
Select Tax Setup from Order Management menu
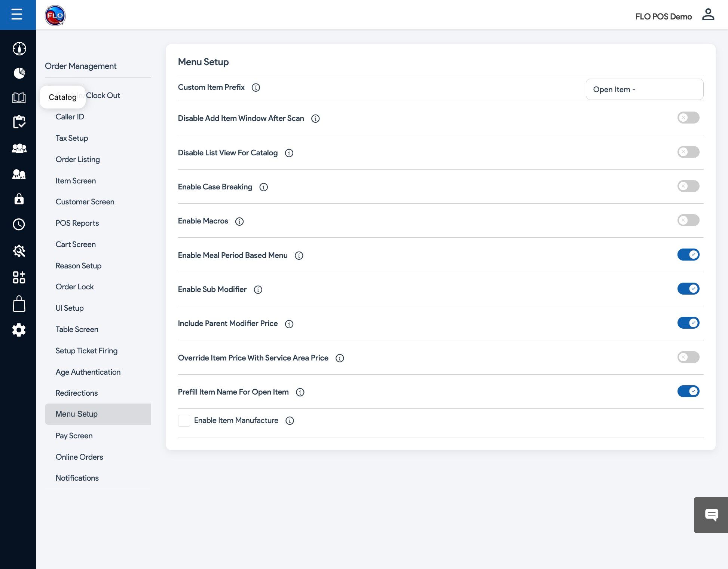(72, 138)
